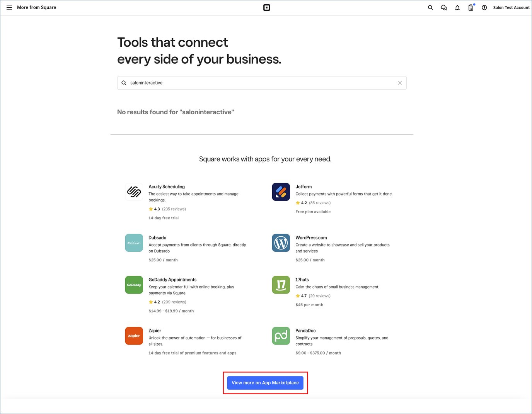532x414 pixels.
Task: Click the WordPress.com app logo
Action: point(281,243)
